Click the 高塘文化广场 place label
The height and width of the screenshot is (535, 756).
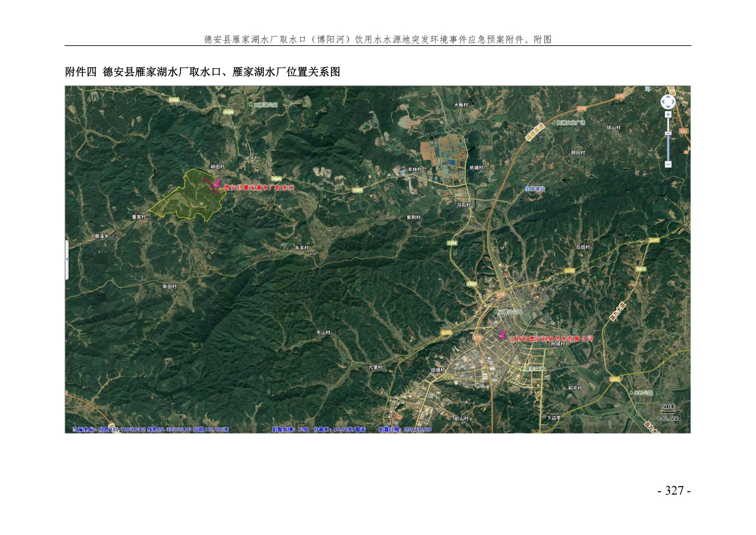coord(570,123)
